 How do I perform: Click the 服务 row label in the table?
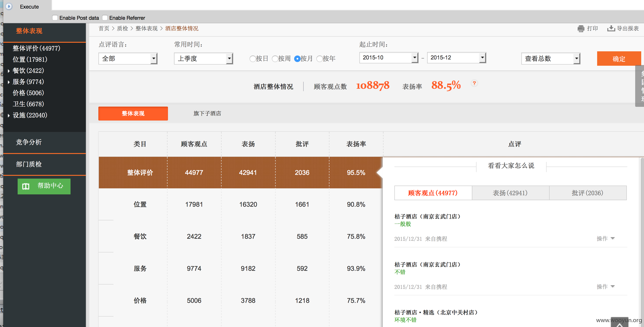click(x=140, y=268)
